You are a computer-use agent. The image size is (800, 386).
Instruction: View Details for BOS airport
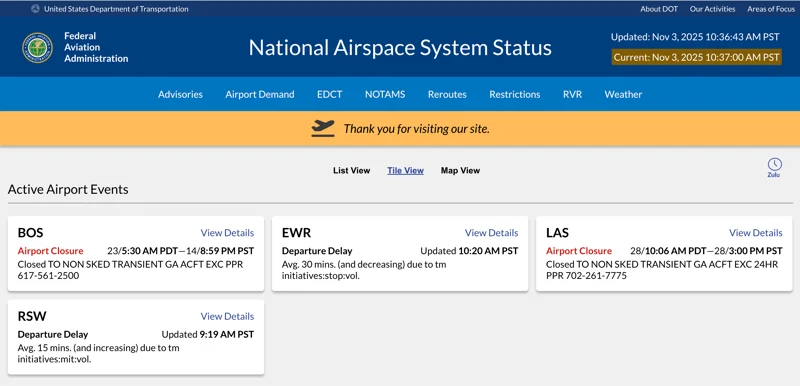coord(227,233)
